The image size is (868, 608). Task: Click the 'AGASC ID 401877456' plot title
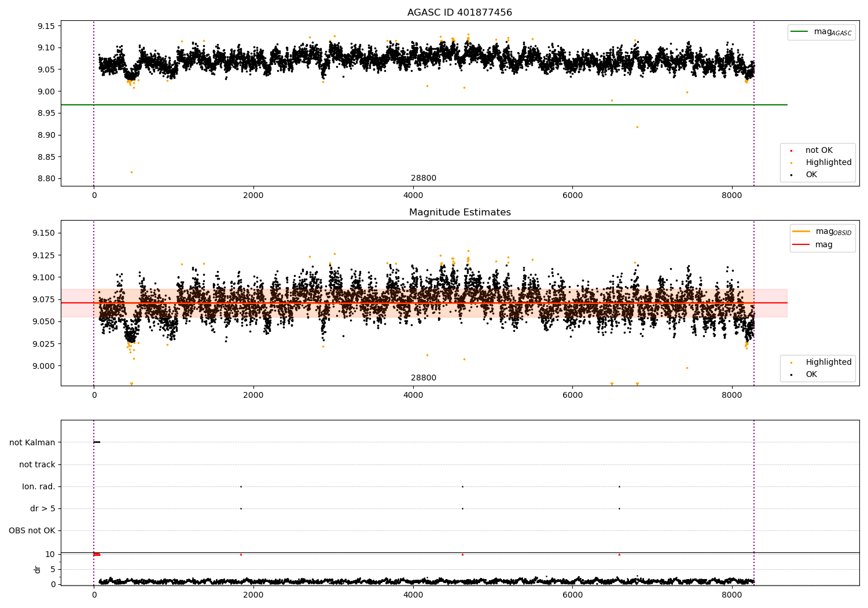point(459,13)
